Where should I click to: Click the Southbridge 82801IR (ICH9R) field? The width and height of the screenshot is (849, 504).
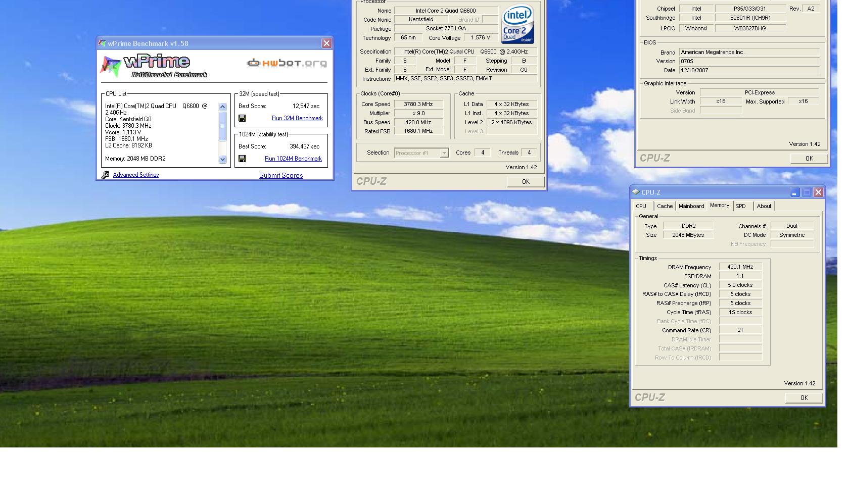pyautogui.click(x=750, y=18)
